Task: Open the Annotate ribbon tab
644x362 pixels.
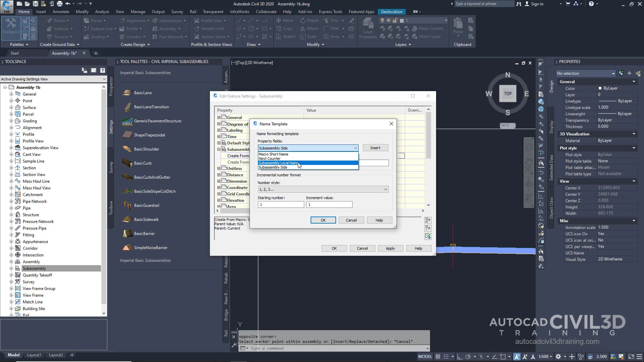Action: click(x=61, y=11)
